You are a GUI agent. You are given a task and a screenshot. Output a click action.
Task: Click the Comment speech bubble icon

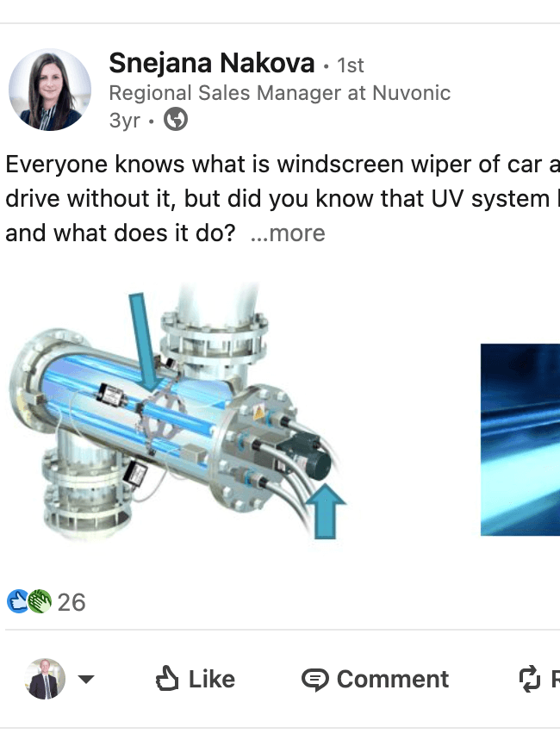point(315,680)
